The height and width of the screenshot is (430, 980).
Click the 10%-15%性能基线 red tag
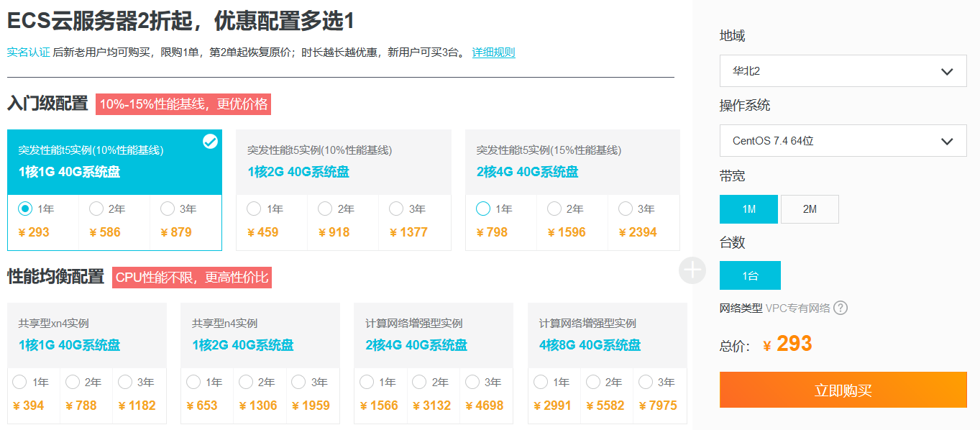click(183, 104)
